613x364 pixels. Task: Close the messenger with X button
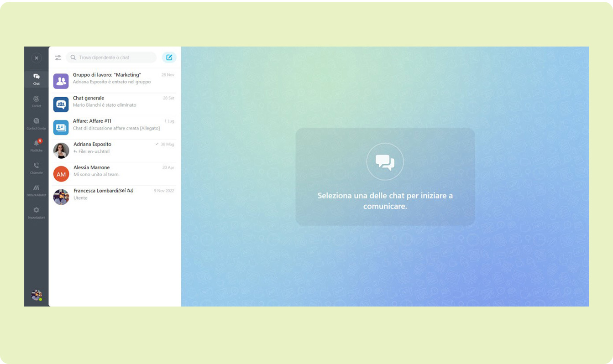(x=37, y=58)
